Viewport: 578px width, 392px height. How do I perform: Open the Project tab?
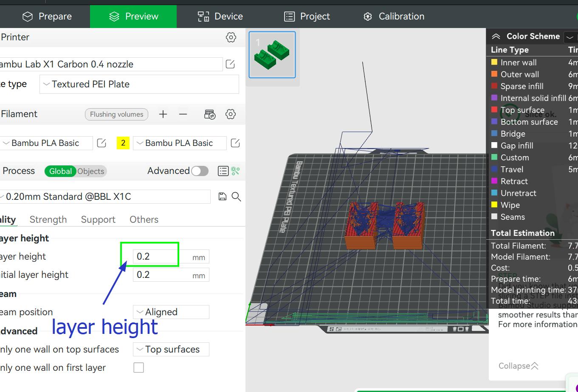pyautogui.click(x=307, y=17)
